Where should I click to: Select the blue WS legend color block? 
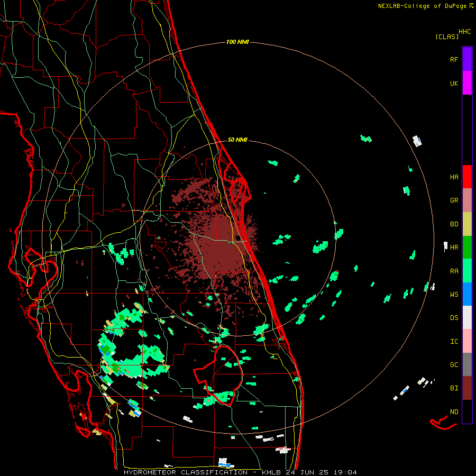[467, 294]
